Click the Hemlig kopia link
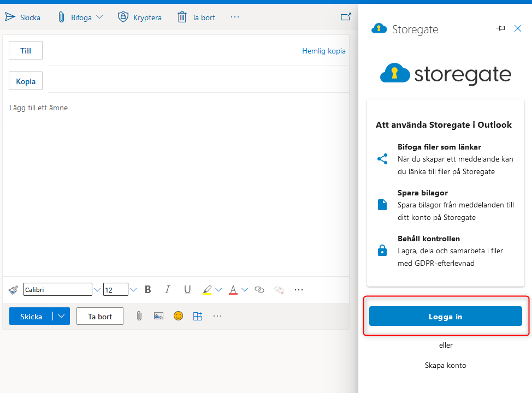 [x=324, y=51]
